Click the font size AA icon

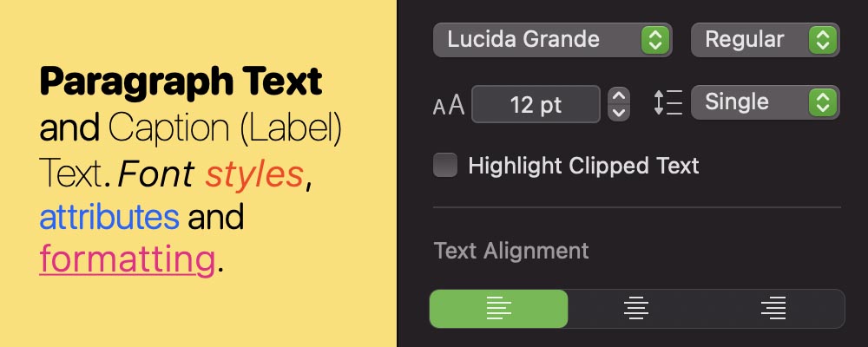[449, 106]
